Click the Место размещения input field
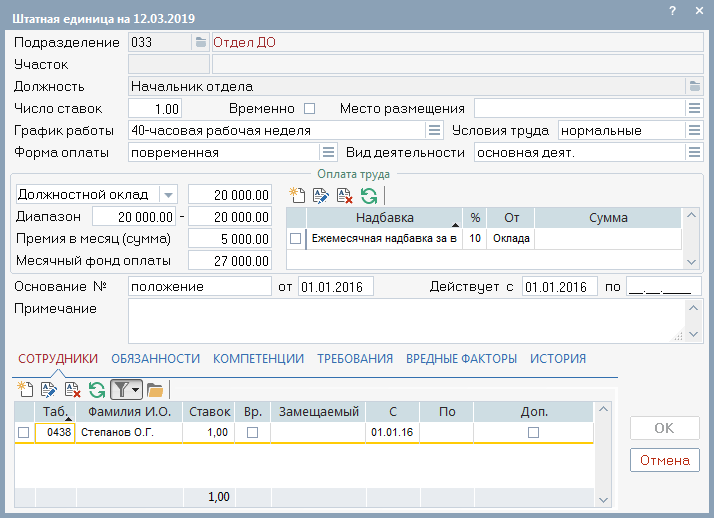The image size is (714, 518). pos(579,108)
